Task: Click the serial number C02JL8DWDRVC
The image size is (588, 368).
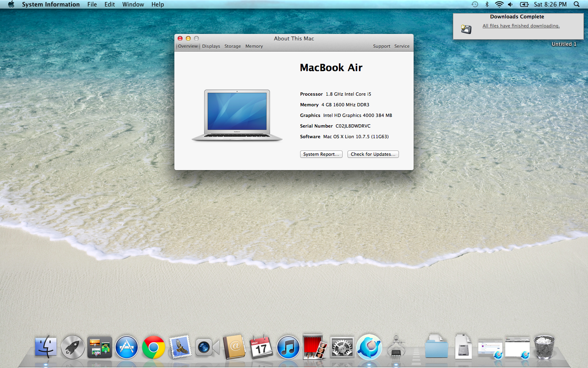Action: coord(353,126)
